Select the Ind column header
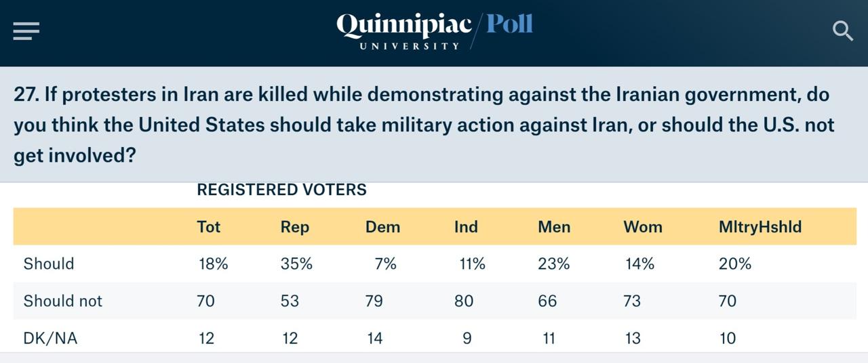 click(466, 227)
